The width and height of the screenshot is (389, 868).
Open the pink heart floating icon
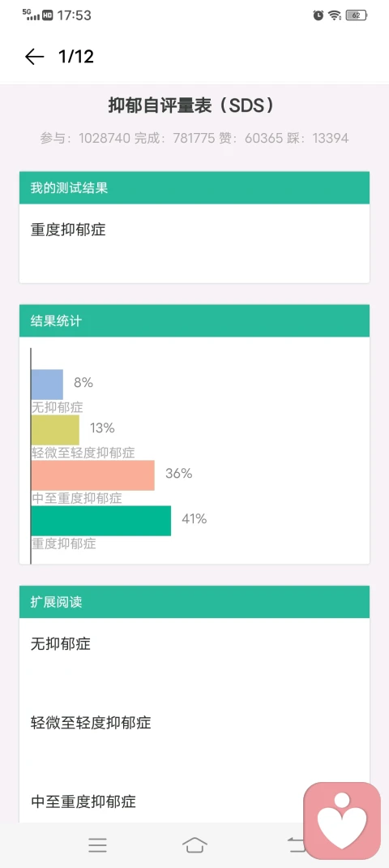(343, 820)
